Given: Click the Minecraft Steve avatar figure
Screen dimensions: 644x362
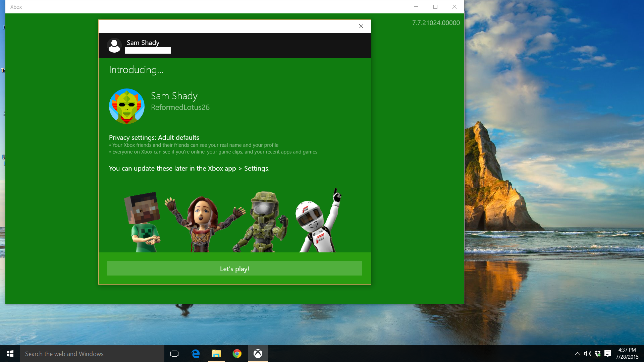Looking at the screenshot, I should tap(143, 222).
